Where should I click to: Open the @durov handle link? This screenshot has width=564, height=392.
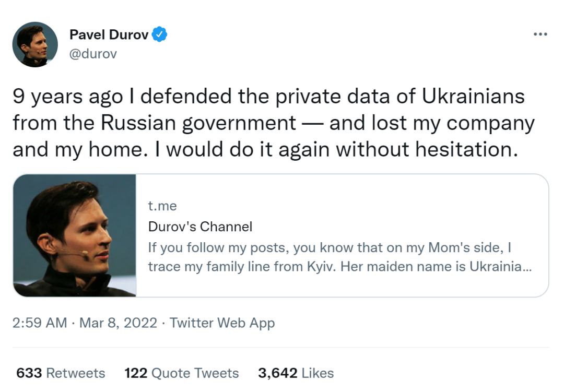tap(93, 54)
